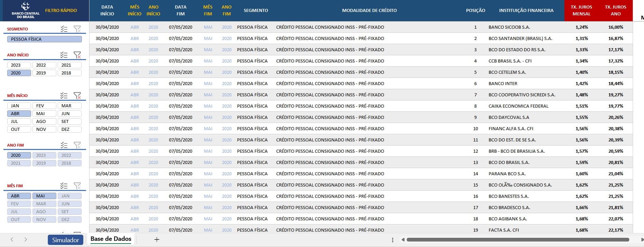
Task: Clear the MÊS INÍCIO slicer filter
Action: point(78,95)
